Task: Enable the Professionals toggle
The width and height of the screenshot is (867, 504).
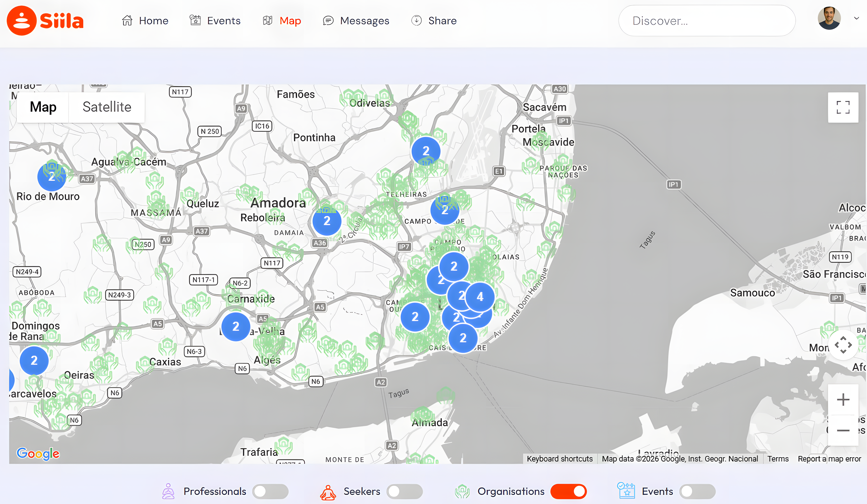Action: click(x=270, y=491)
